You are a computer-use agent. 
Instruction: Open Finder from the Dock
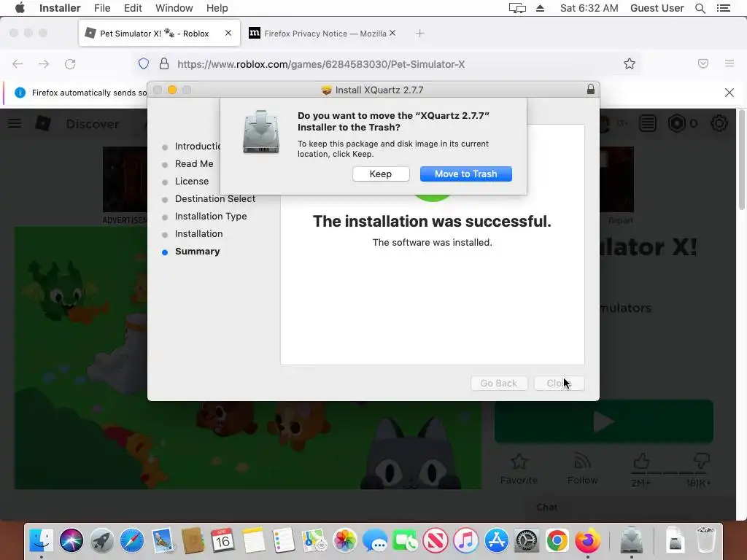[42, 540]
